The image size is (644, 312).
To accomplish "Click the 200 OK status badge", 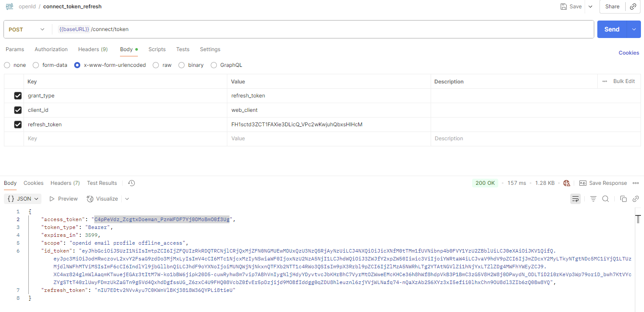I will [x=485, y=183].
